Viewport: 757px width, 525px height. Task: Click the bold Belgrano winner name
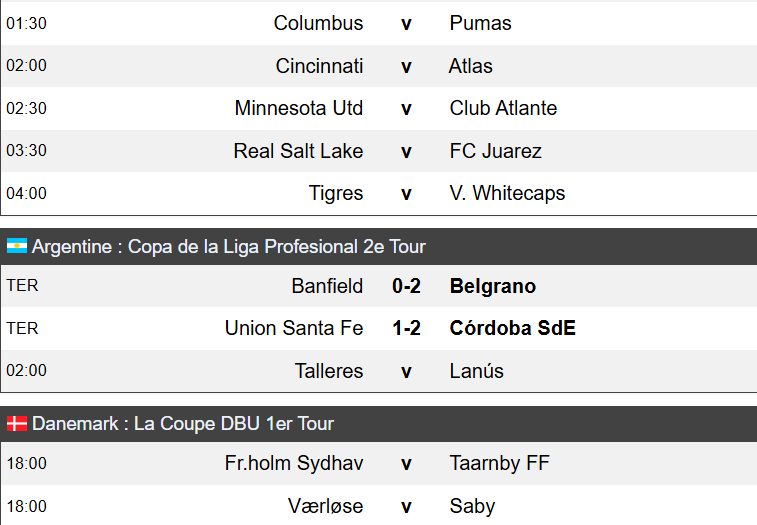coord(493,286)
